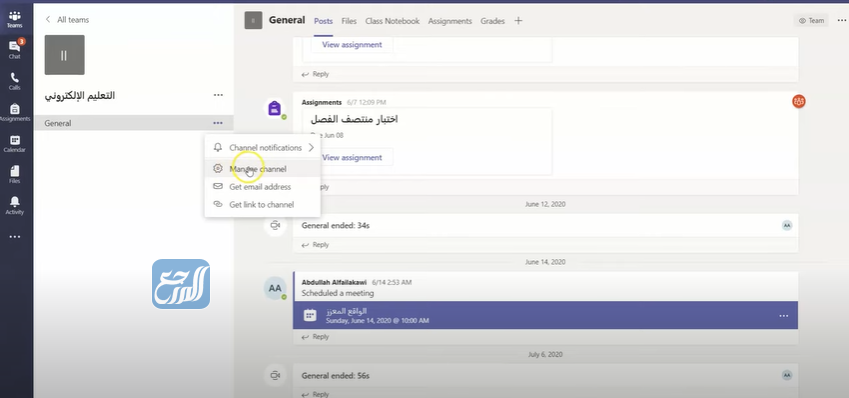849x398 pixels.
Task: Click AA participant avatar on 34s meeting
Action: coord(787,225)
